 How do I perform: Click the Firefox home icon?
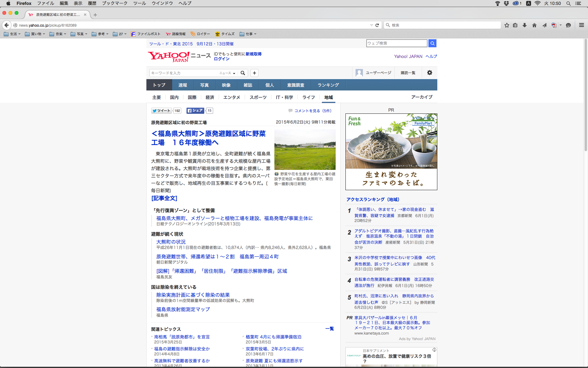534,25
